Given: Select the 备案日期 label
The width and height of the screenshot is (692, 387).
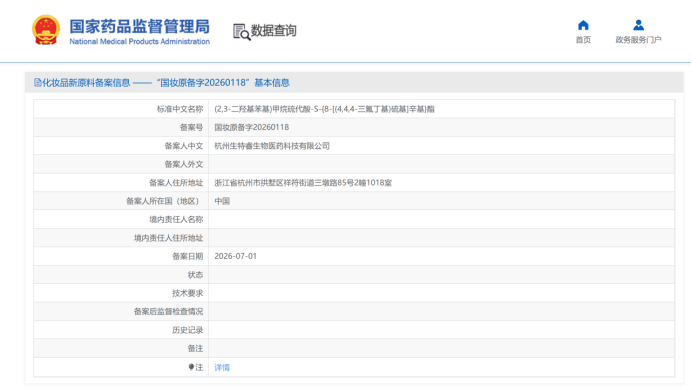Looking at the screenshot, I should pos(188,256).
